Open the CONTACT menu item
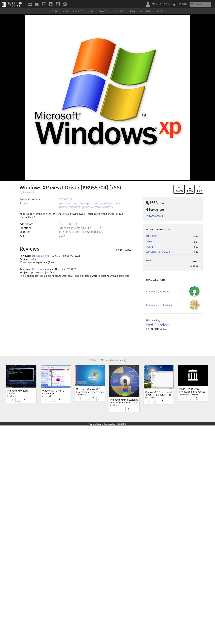 120,11
